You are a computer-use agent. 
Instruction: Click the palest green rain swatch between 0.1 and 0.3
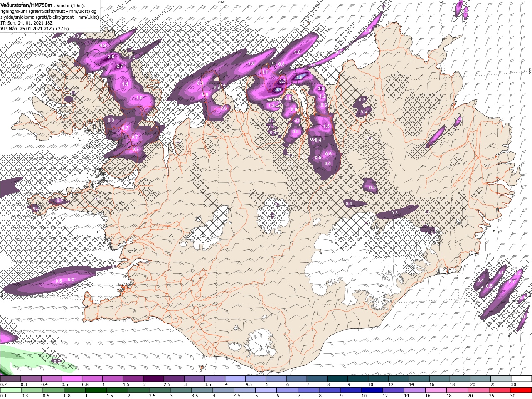click(10, 390)
